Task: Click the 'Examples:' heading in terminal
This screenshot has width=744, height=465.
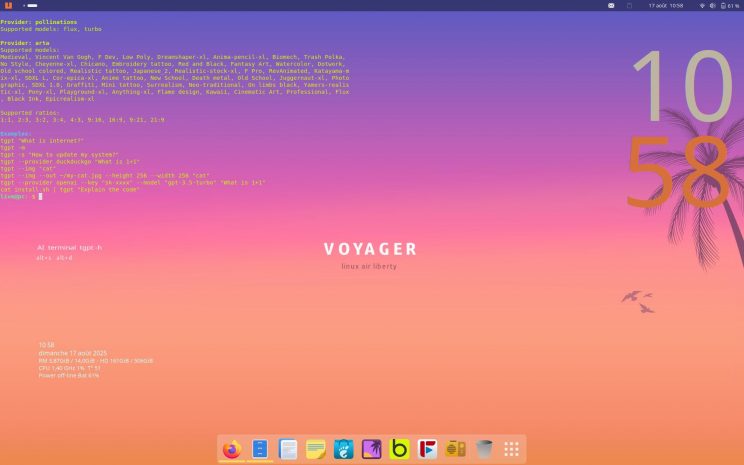Action: pos(16,134)
